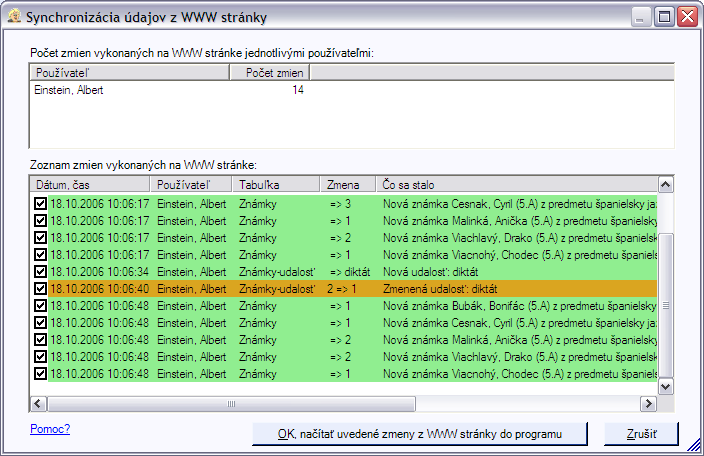Select Nová známka Bubák, Bonifác description
The height and width of the screenshot is (456, 704).
pos(519,306)
